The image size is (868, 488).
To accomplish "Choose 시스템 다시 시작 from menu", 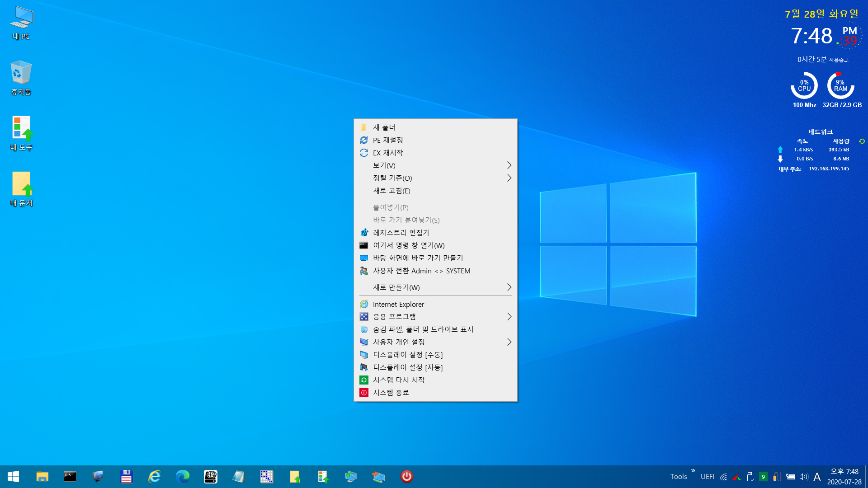I will coord(435,380).
